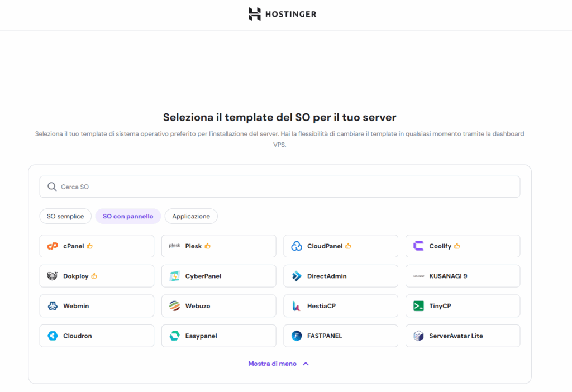
Task: Select the Coolify template name
Action: (440, 246)
